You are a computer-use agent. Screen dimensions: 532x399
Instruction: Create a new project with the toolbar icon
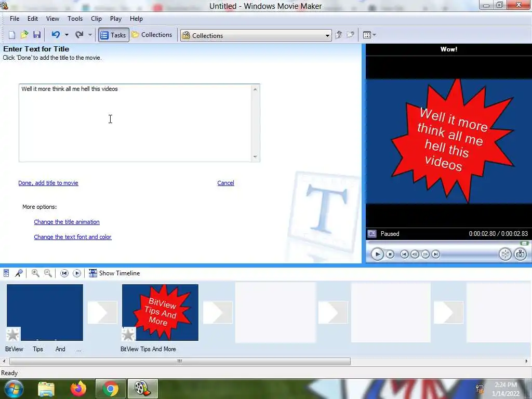pos(12,35)
